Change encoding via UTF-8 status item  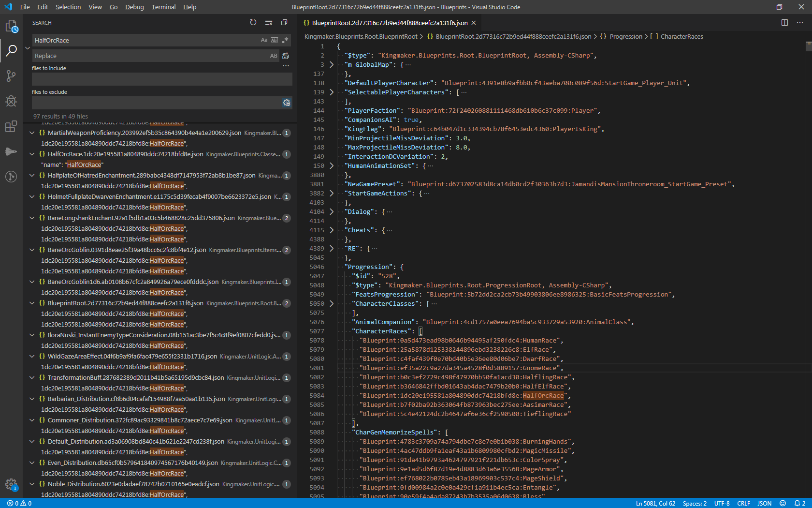pos(722,503)
